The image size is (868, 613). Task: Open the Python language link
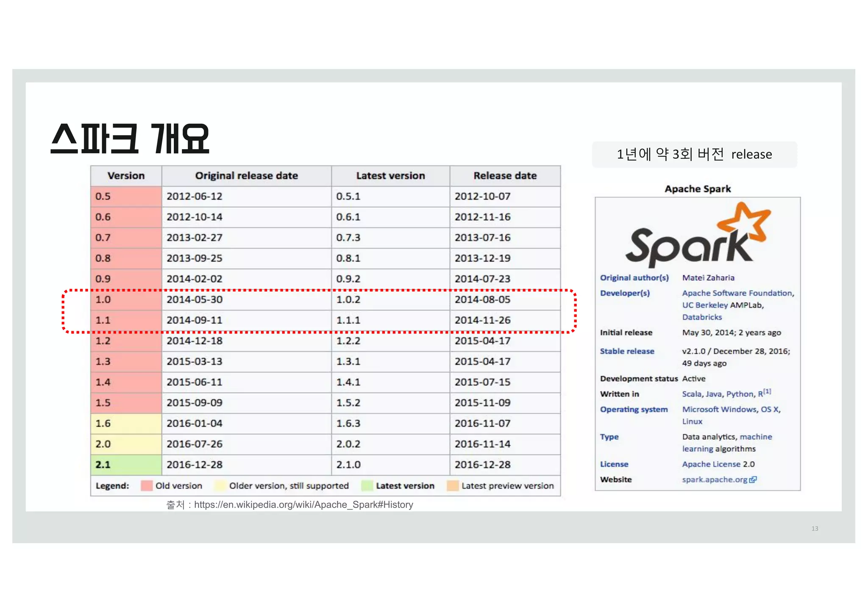click(740, 394)
